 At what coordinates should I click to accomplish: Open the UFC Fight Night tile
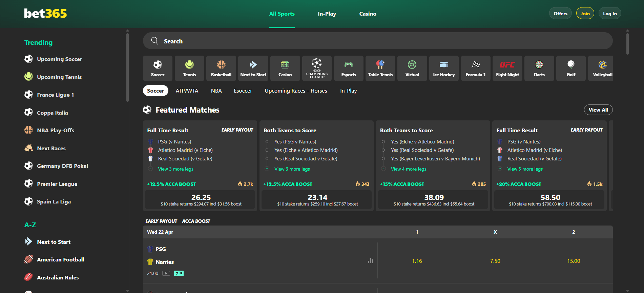coord(507,68)
